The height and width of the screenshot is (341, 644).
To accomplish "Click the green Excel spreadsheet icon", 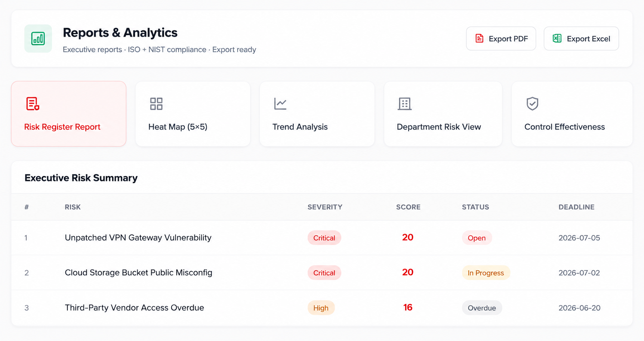I will click(557, 38).
